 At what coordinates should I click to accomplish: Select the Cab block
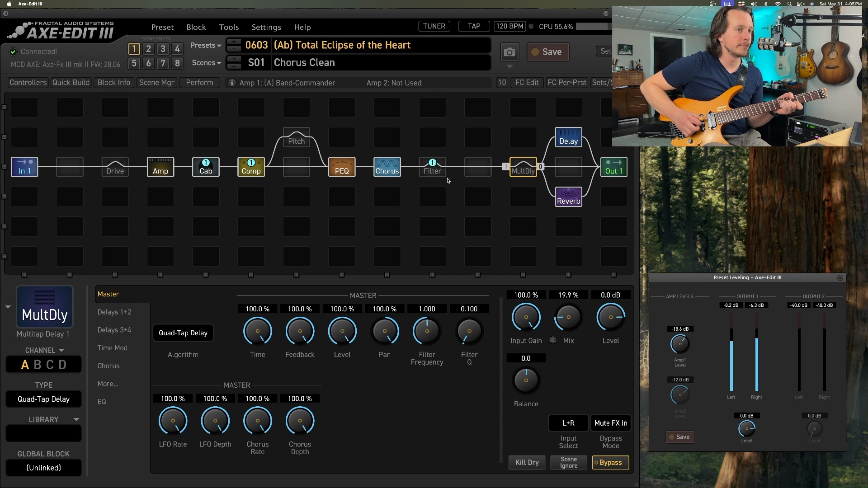click(206, 167)
